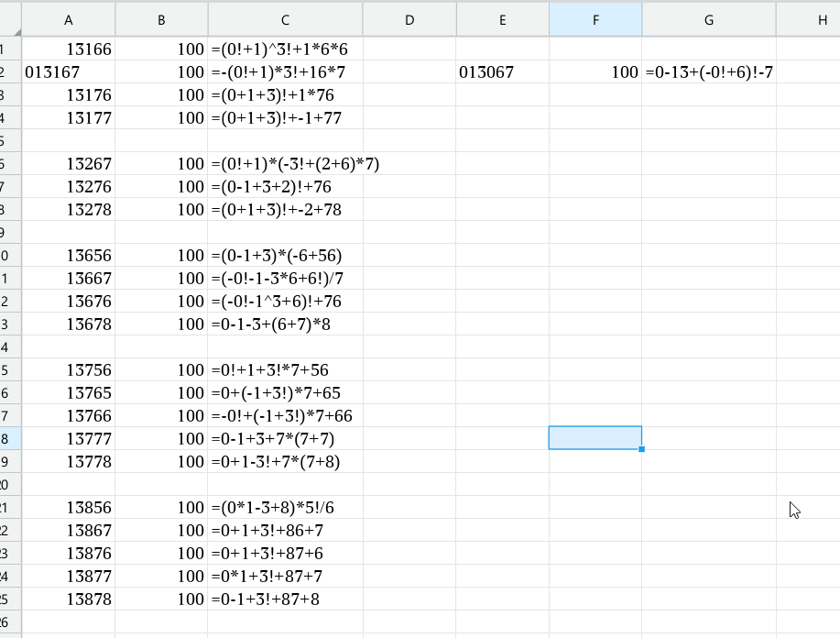Select cell containing 13267
This screenshot has height=638, width=840.
tap(69, 163)
